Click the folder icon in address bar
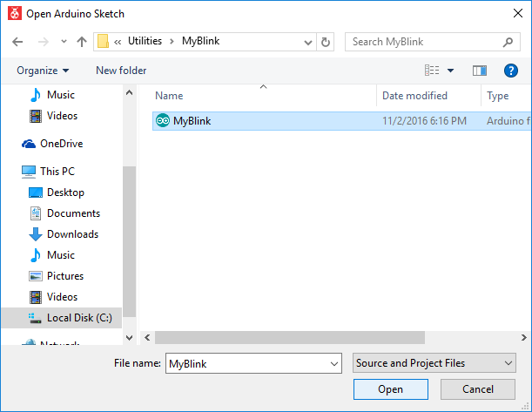Screen dimensions: 532x412 click(x=103, y=42)
